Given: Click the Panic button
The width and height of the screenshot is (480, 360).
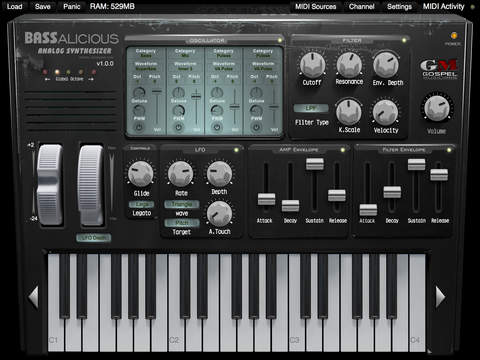Looking at the screenshot, I should tap(72, 6).
